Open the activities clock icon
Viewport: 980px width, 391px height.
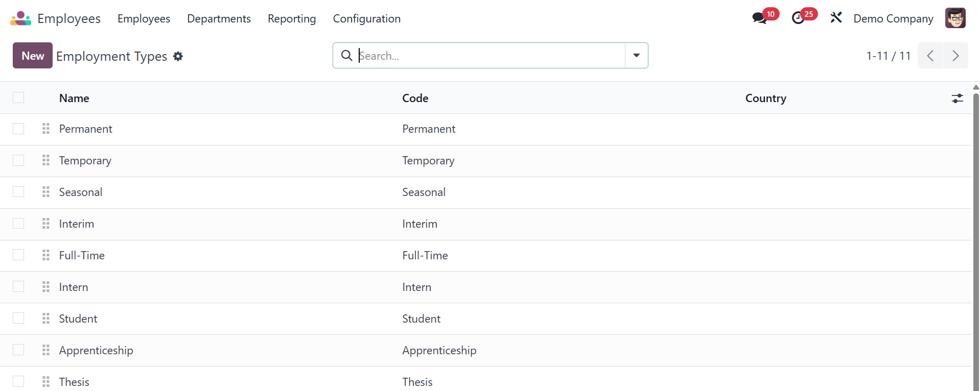tap(798, 18)
